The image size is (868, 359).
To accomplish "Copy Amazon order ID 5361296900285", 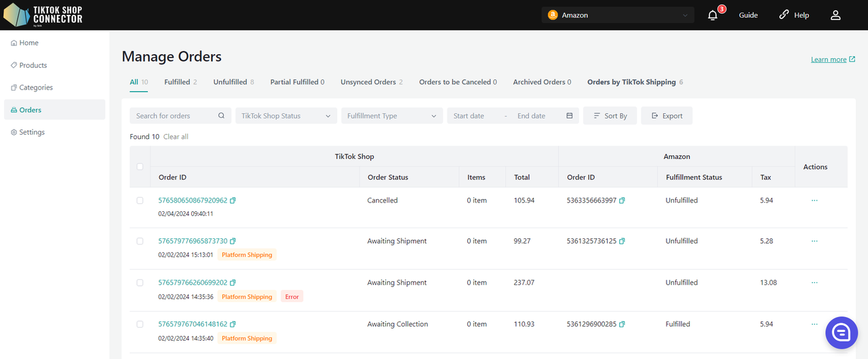I will (x=622, y=324).
